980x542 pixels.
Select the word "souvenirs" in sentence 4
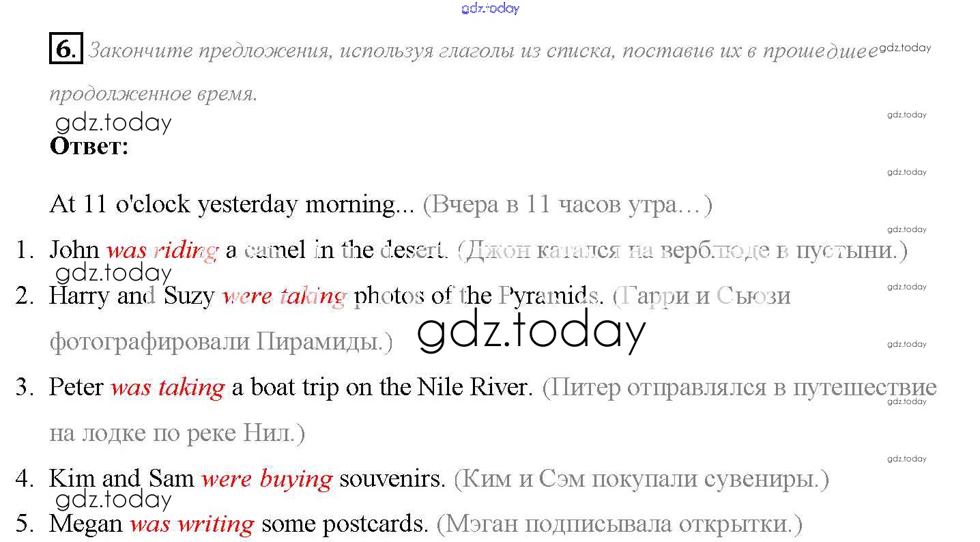[x=392, y=479]
